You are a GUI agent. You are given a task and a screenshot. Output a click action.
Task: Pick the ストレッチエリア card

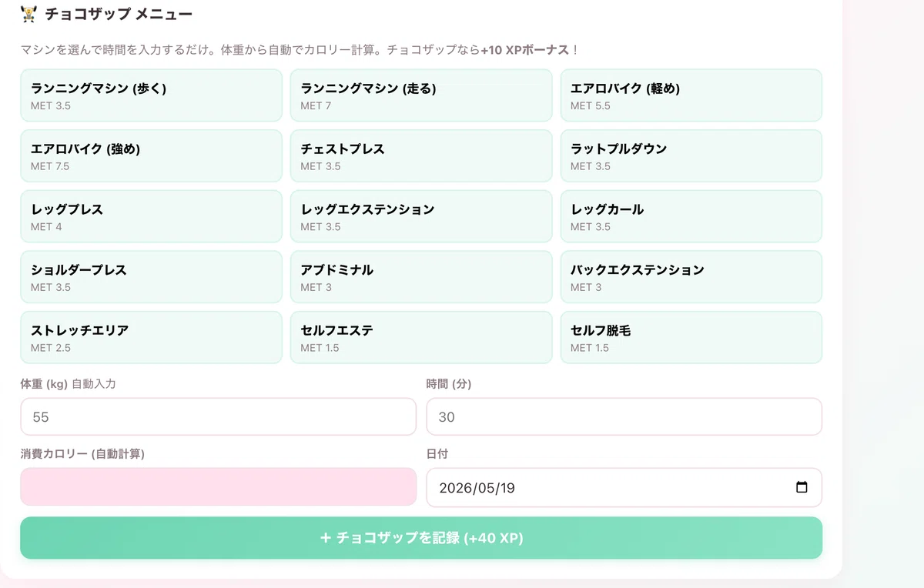tap(151, 337)
